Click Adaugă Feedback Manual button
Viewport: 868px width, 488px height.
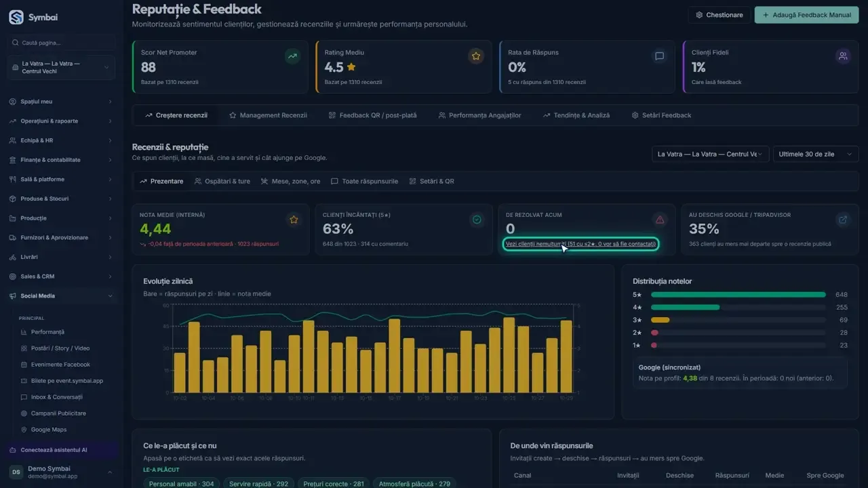(x=807, y=15)
